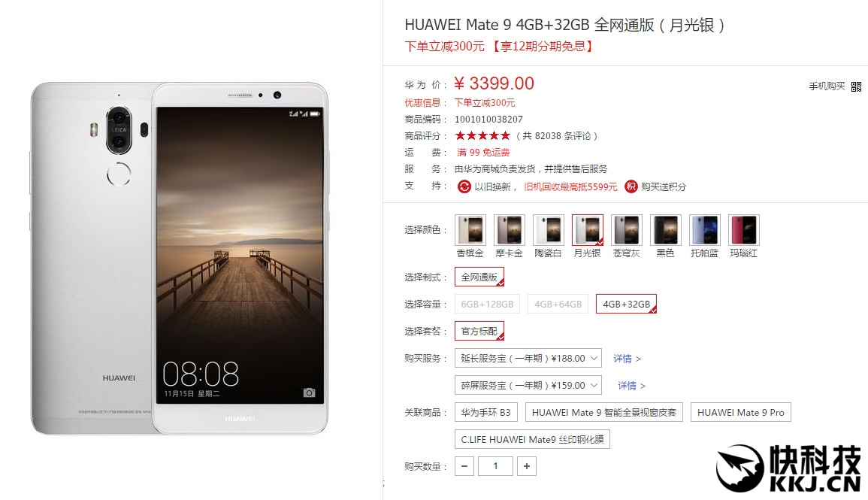Open related product HUAWEI Mate 9 Pro
The width and height of the screenshot is (868, 500).
point(741,413)
